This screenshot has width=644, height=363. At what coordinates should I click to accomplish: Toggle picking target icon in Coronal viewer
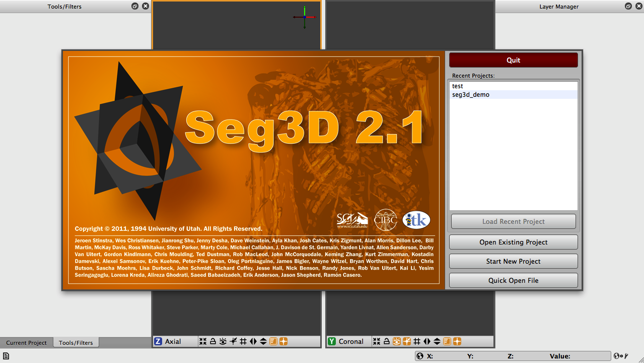tap(407, 341)
